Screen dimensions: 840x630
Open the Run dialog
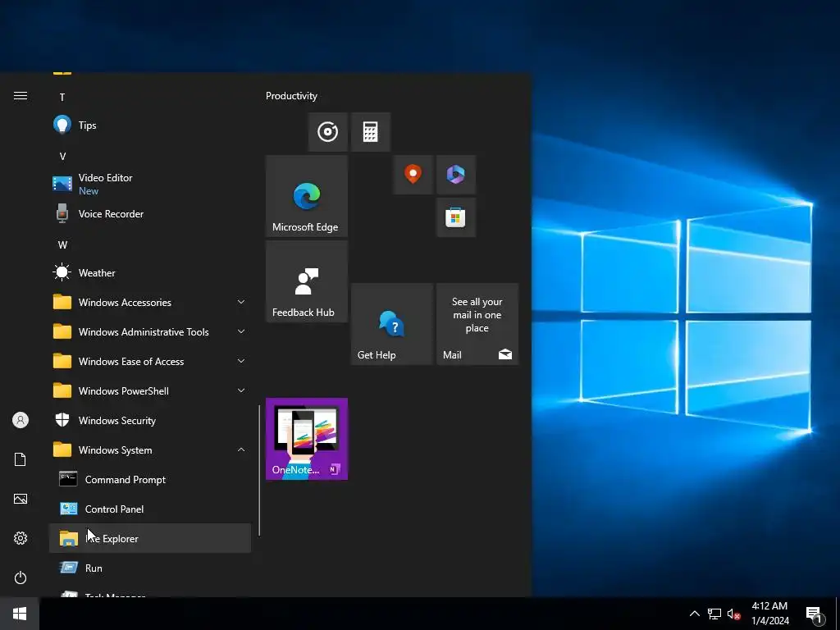[x=150, y=568]
